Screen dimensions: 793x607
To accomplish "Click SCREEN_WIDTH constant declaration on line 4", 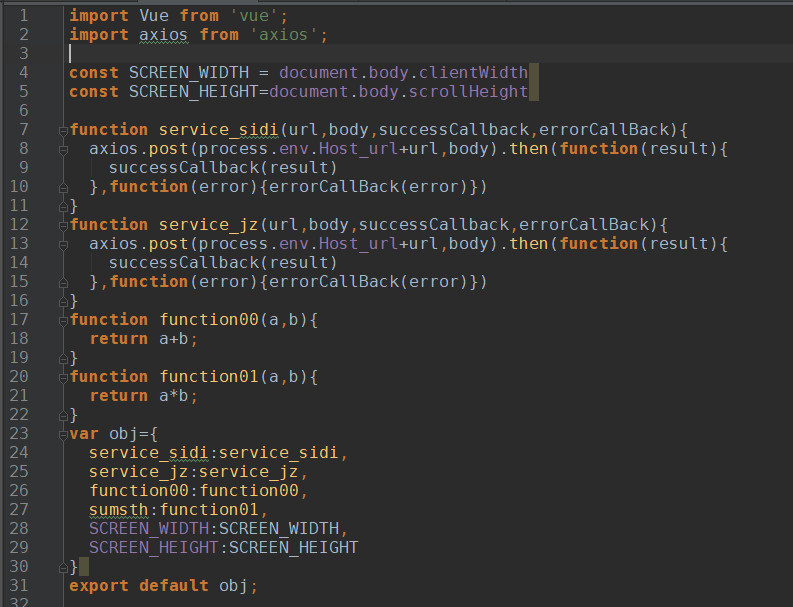I will [x=189, y=73].
